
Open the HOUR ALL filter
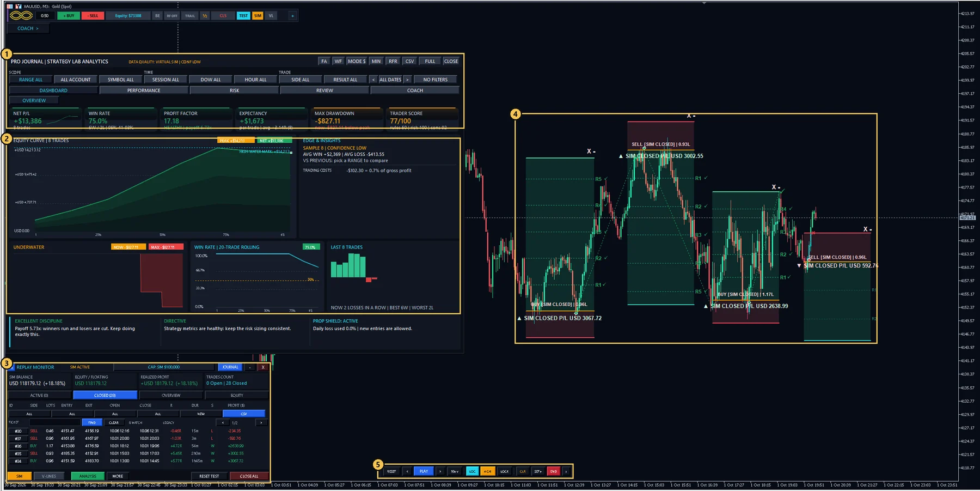click(x=255, y=80)
